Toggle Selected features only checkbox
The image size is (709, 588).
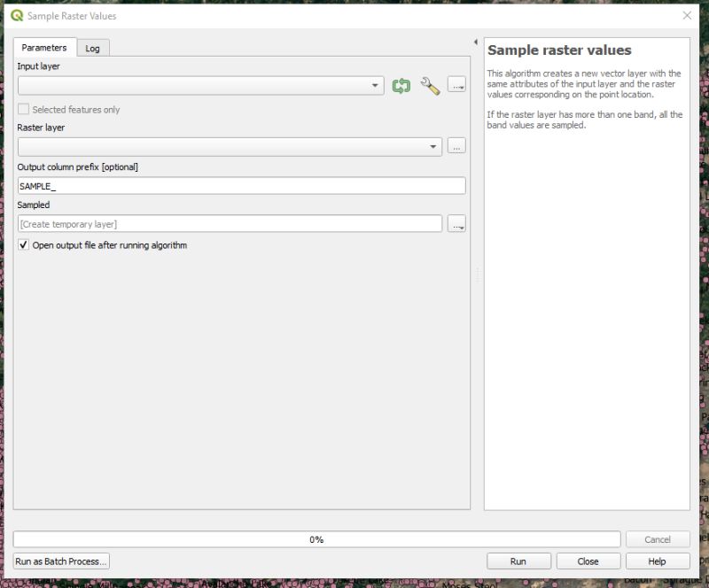tap(24, 110)
